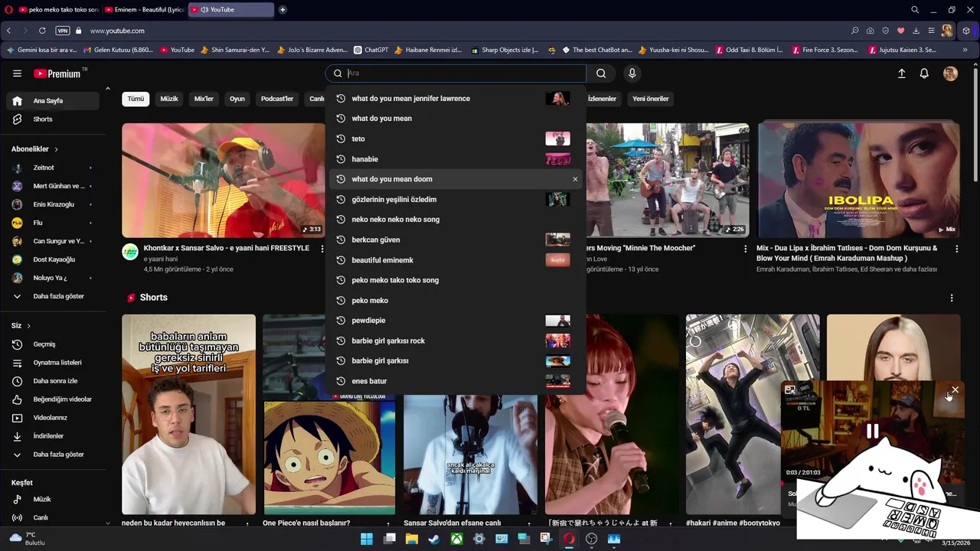Viewport: 980px width, 551px height.
Task: Open the YouTube guide hamburger menu
Action: (17, 73)
